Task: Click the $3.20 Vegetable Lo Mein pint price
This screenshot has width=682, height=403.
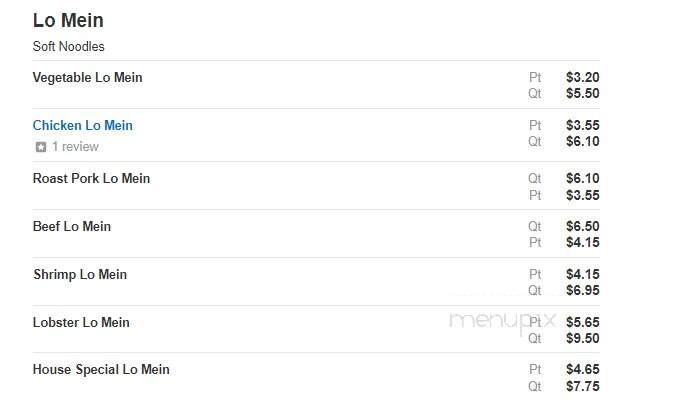Action: click(x=583, y=77)
